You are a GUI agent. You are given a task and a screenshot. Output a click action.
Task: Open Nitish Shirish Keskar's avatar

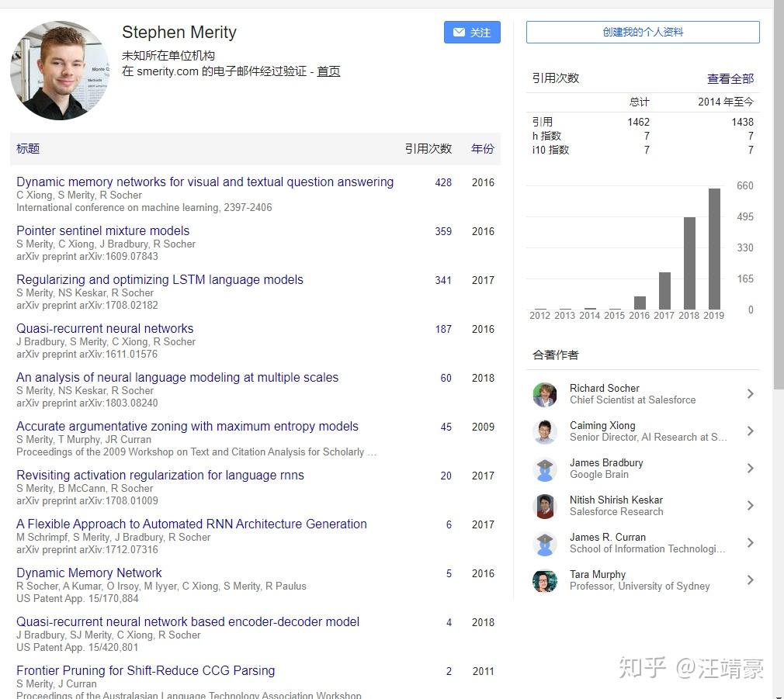[x=544, y=506]
